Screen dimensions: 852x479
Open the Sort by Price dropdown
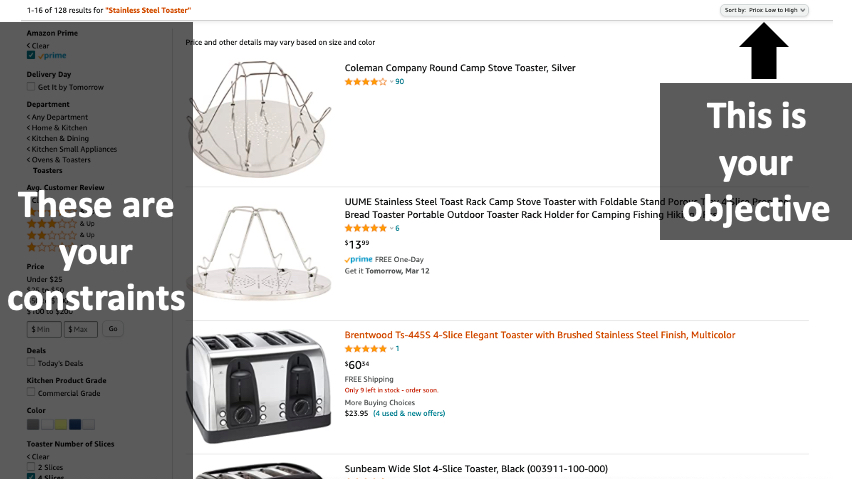[764, 10]
